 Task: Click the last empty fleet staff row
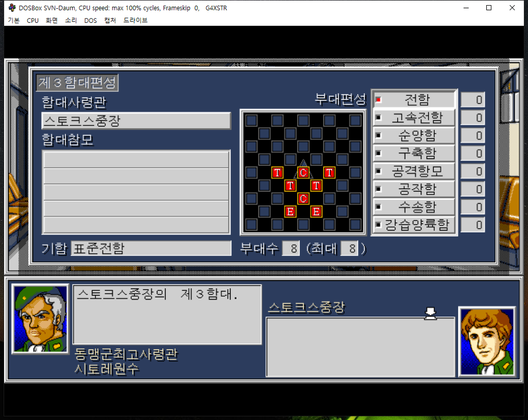pos(136,225)
